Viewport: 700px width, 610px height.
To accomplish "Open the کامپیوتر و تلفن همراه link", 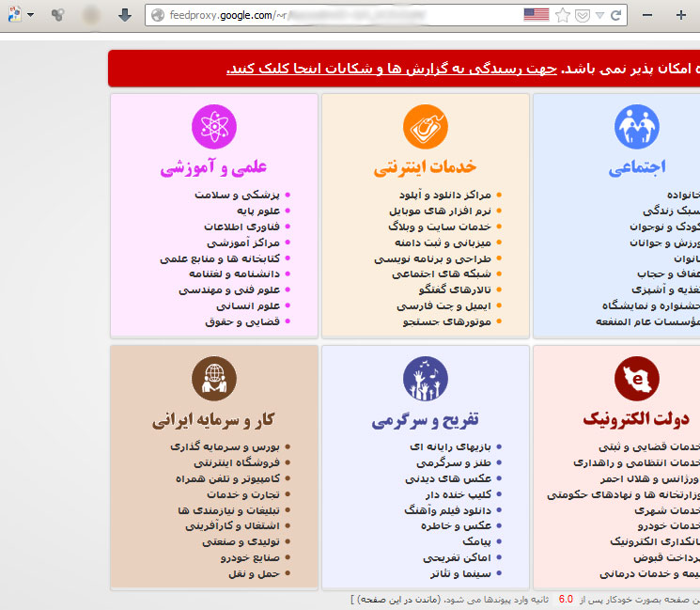I will (x=227, y=478).
